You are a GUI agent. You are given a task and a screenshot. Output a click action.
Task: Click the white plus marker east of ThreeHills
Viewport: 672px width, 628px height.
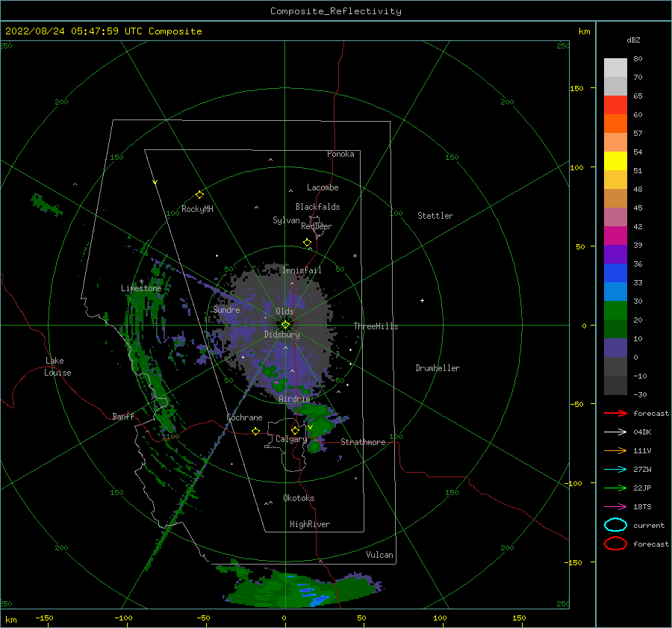422,300
